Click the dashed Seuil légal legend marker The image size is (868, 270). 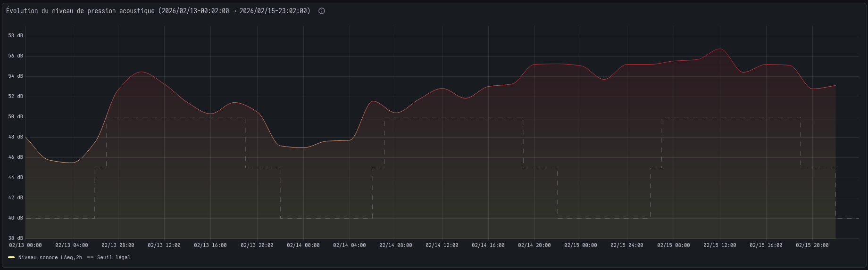[90, 257]
